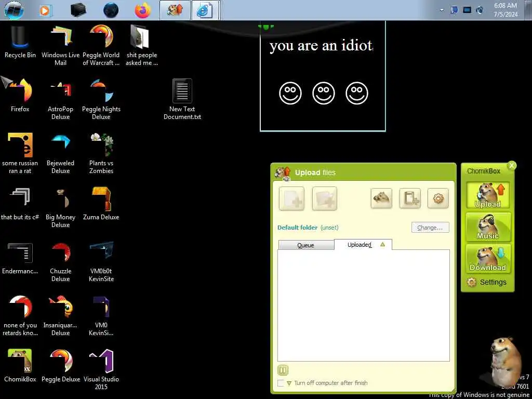Click the first smiley face in idiot window
The height and width of the screenshot is (399, 532).
[x=290, y=93]
